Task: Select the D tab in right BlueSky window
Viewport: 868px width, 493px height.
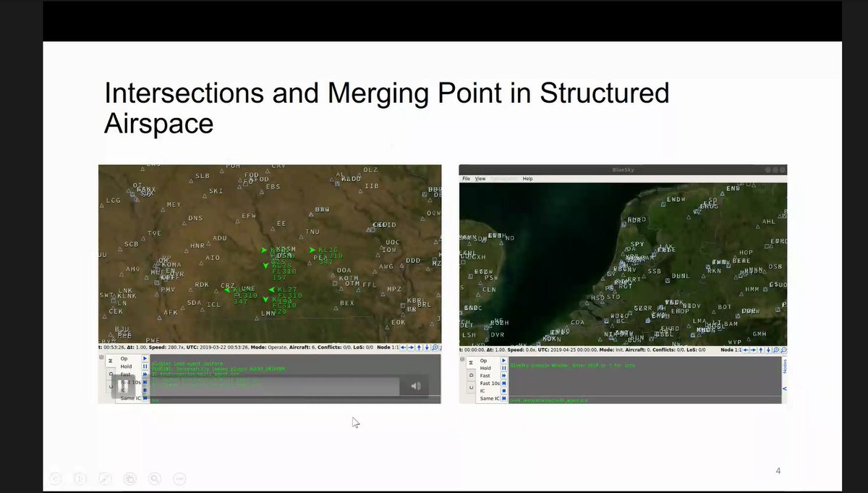Action: point(471,375)
